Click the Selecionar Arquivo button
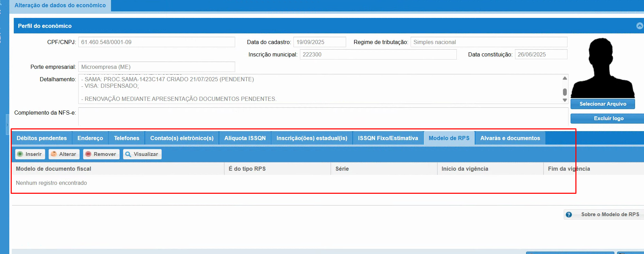 (x=603, y=104)
